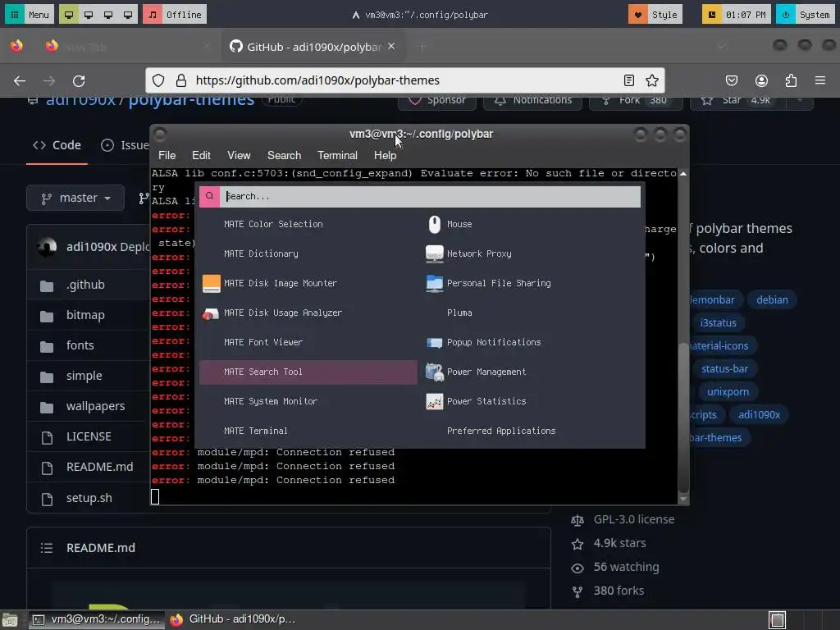Click the music note icon in polybar

pos(153,15)
